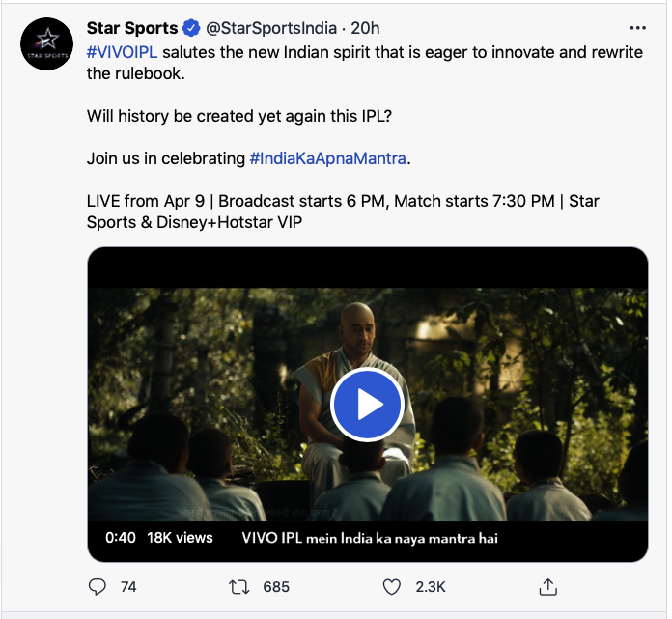Click the 74 replies count
This screenshot has height=619, width=672.
(127, 586)
